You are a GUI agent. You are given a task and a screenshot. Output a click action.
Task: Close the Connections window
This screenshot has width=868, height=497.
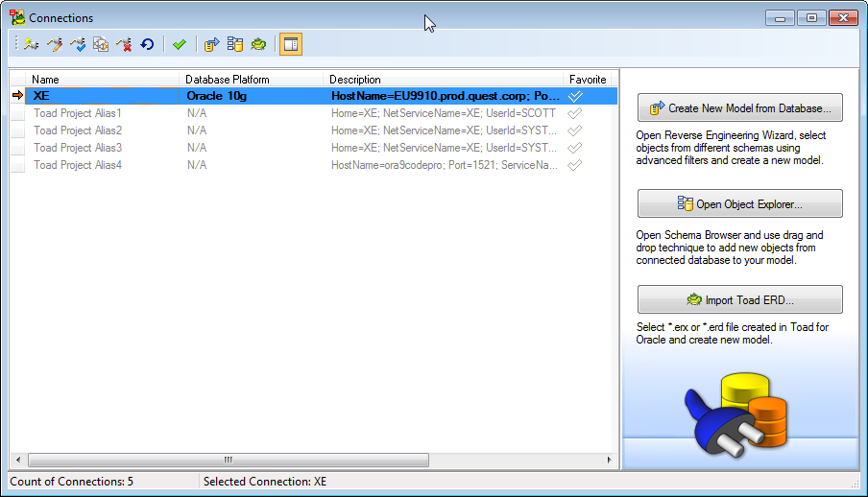click(x=843, y=17)
